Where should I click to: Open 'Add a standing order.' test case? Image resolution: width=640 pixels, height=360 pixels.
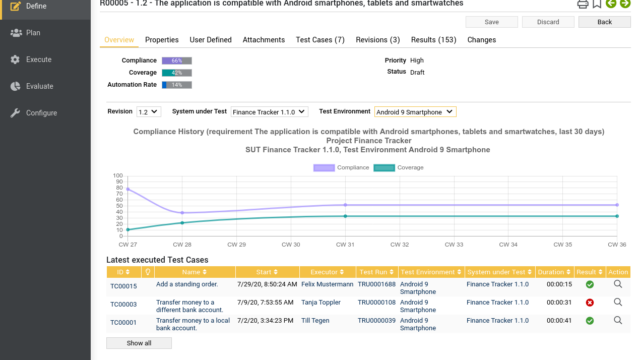tap(187, 284)
